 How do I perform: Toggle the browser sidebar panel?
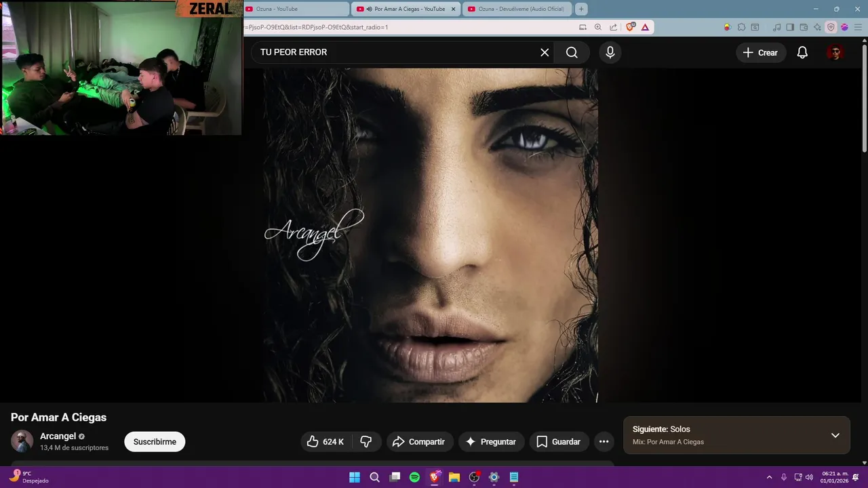click(790, 27)
